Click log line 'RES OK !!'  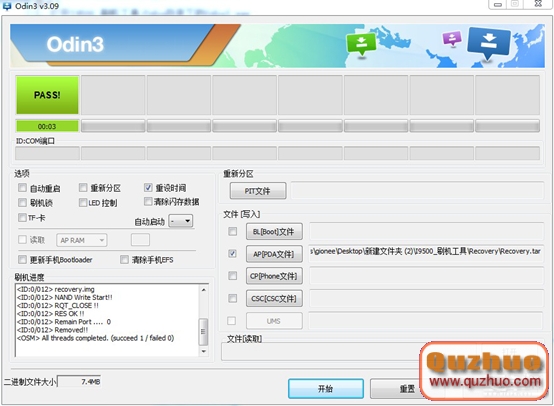tap(51, 313)
